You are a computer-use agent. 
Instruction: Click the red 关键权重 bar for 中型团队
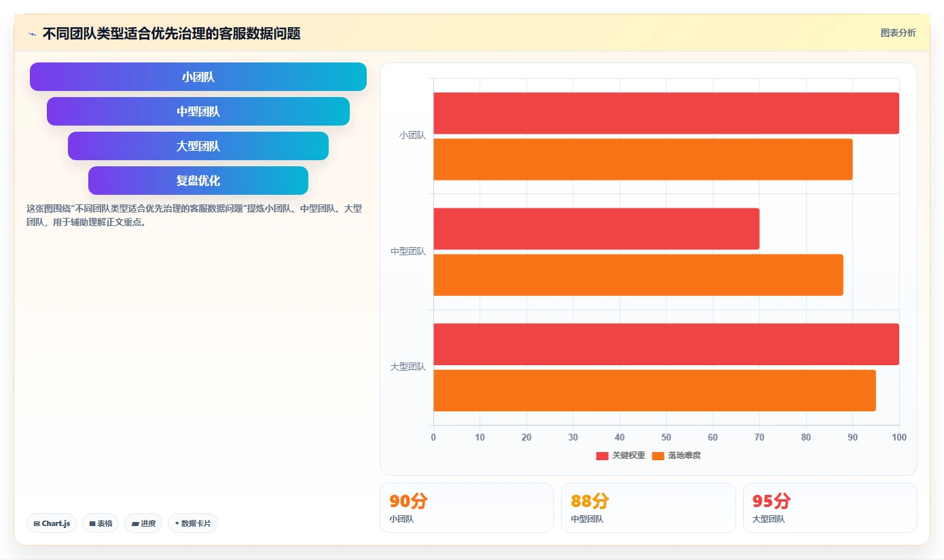(x=596, y=229)
